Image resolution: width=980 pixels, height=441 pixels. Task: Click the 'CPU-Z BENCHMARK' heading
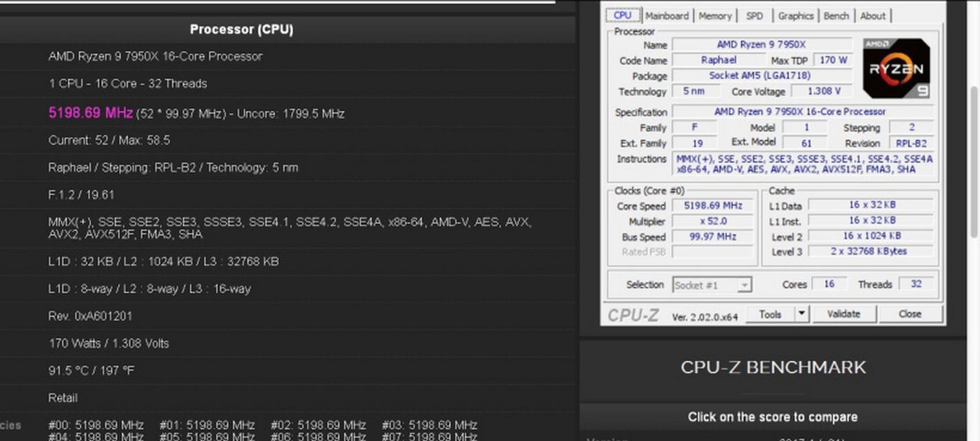pyautogui.click(x=773, y=367)
